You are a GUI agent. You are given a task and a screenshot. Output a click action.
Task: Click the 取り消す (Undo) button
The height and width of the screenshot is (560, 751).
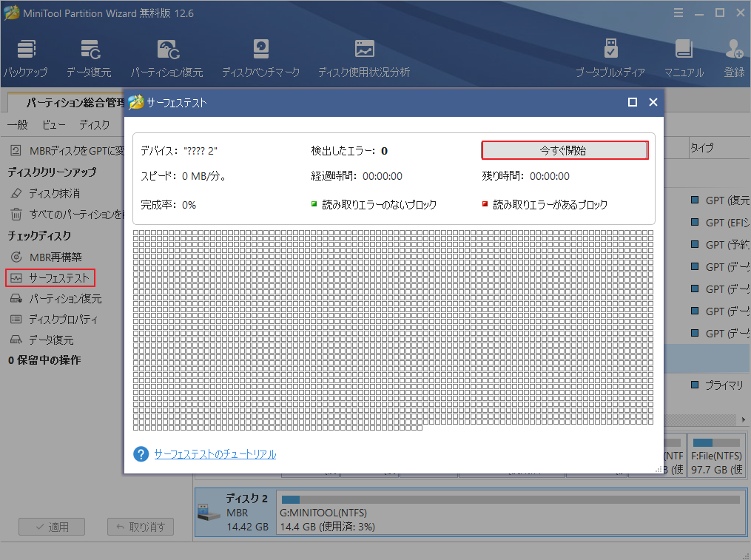point(140,527)
